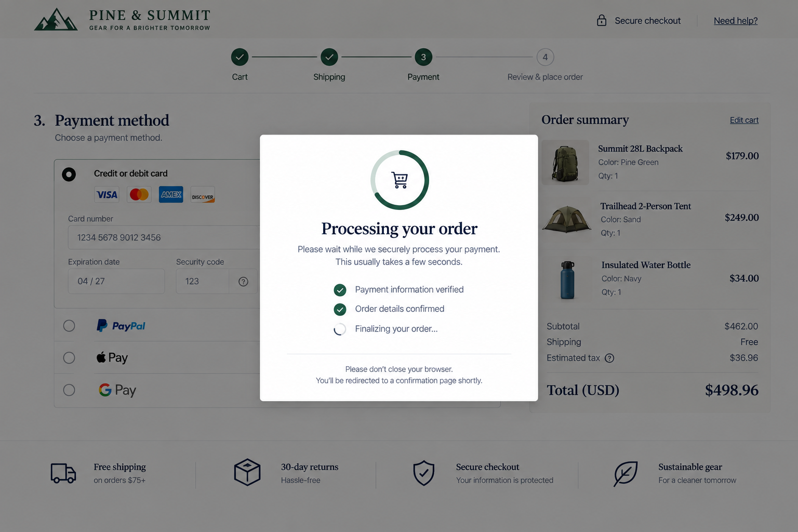
Task: Click the Processing your order heading
Action: coord(399,229)
